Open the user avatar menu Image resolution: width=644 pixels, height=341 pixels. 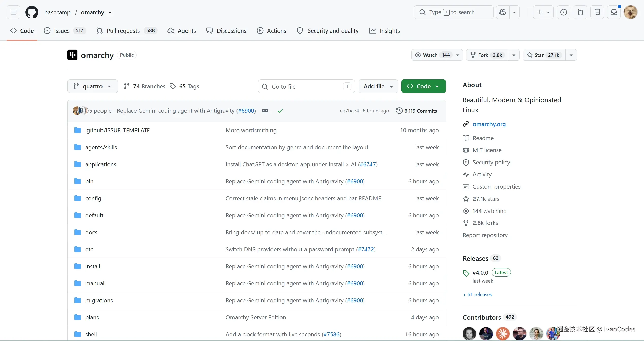631,12
